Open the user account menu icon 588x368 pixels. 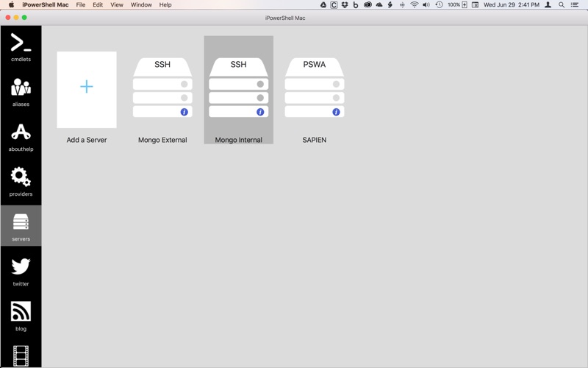548,5
